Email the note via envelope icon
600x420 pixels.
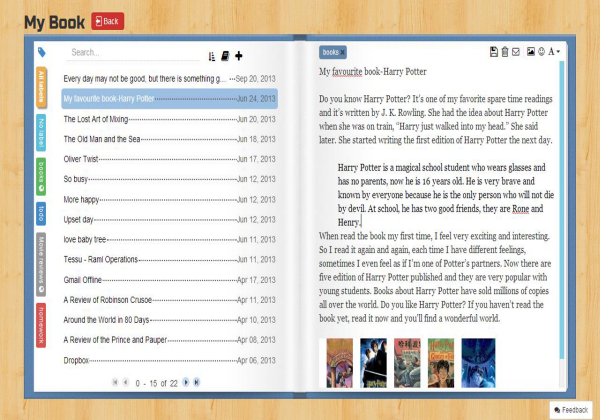pos(516,52)
